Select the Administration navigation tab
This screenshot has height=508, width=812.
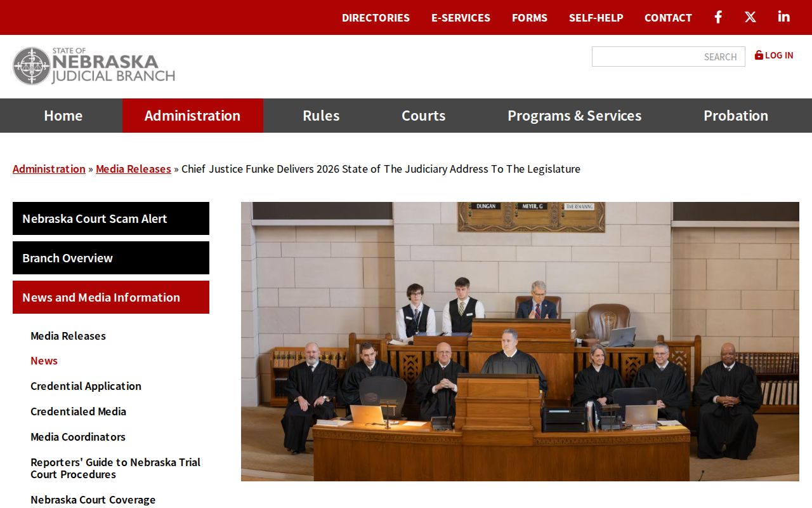click(193, 116)
